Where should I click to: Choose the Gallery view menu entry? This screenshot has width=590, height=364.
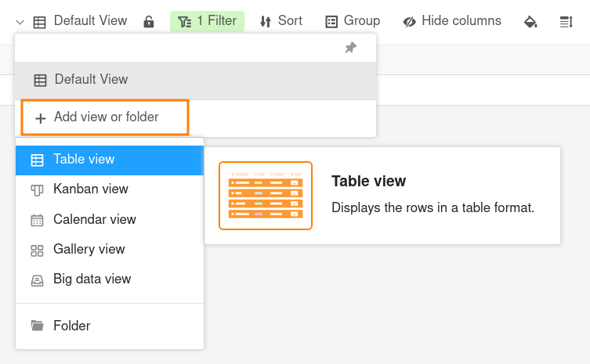pyautogui.click(x=89, y=250)
